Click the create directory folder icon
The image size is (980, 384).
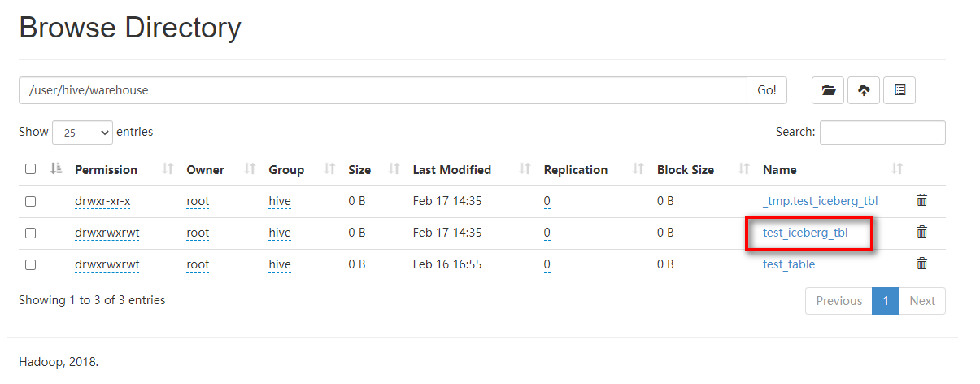coord(828,90)
